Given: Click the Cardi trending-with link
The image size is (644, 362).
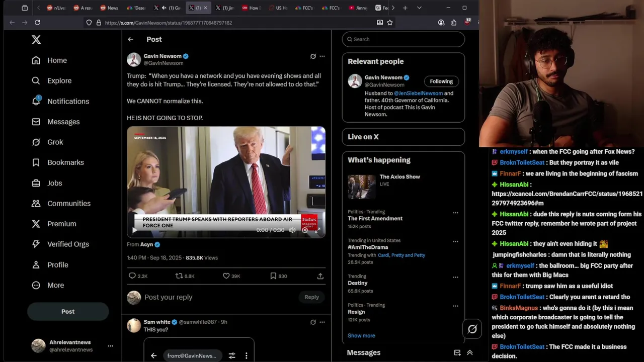Looking at the screenshot, I should (x=383, y=255).
